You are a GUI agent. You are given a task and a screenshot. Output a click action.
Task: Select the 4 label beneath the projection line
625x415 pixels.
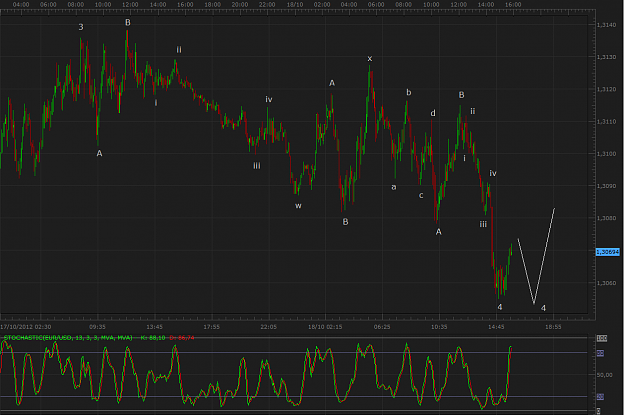point(543,308)
